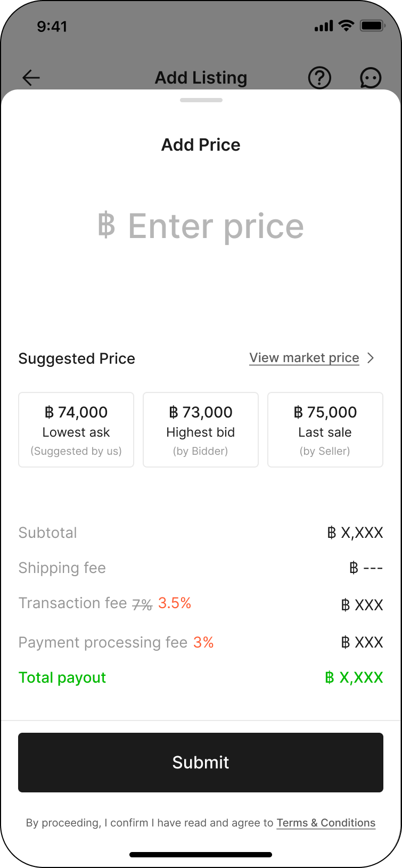Viewport: 402px width, 868px height.
Task: Open the help question mark icon
Action: tap(319, 78)
